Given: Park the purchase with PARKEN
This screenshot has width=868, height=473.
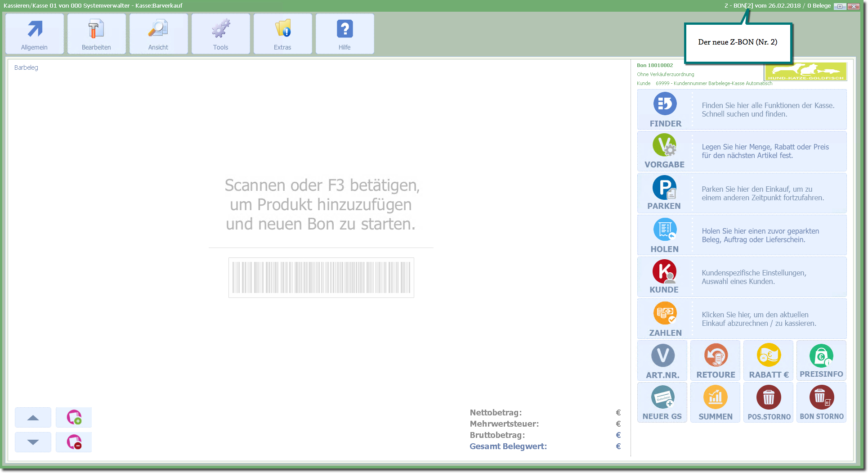Looking at the screenshot, I should (x=664, y=193).
